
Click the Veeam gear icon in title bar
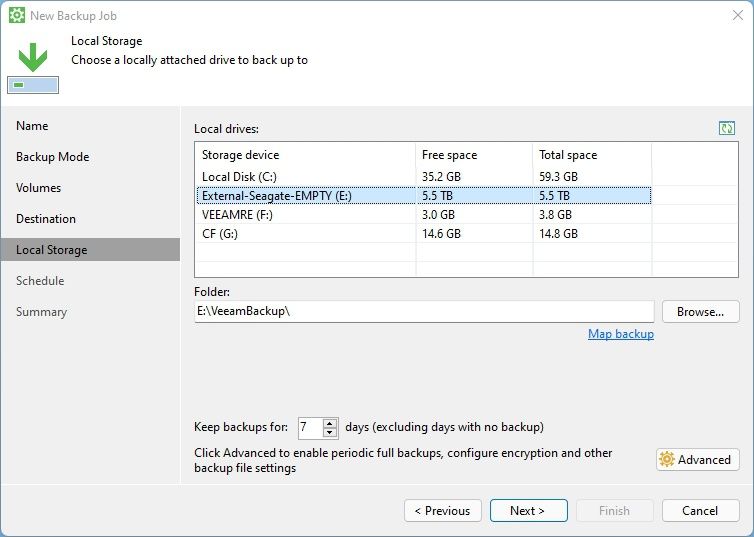click(17, 15)
